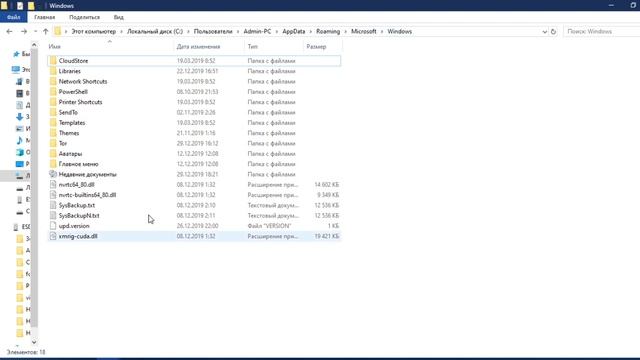Go forward with the right arrow button
Viewport: 640px width, 360px height.
pyautogui.click(x=24, y=31)
